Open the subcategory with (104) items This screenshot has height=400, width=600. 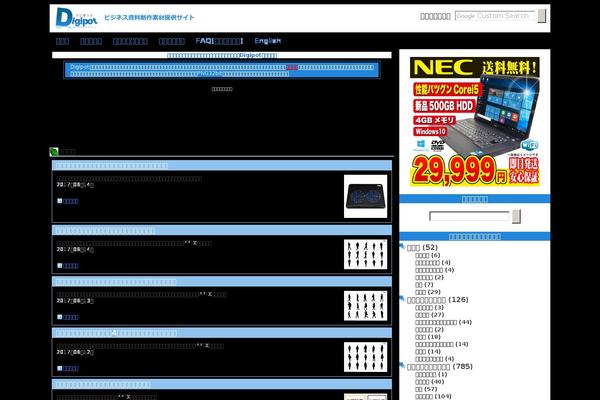[x=433, y=396]
